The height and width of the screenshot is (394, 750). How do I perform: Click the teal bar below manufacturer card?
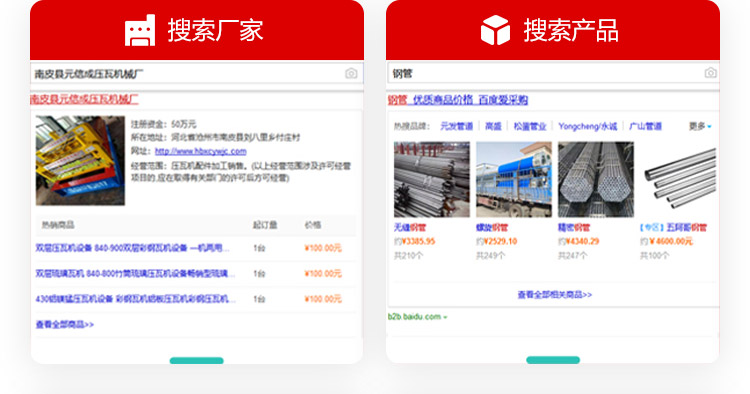click(197, 361)
